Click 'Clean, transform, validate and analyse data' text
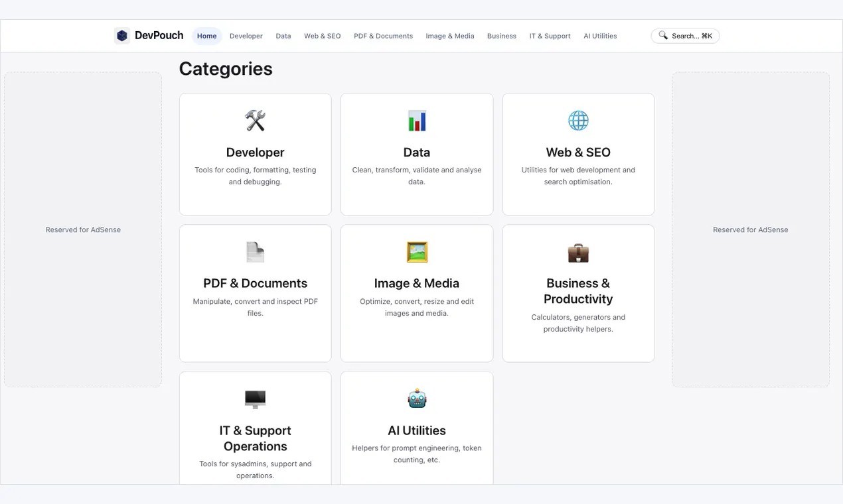This screenshot has height=504, width=843. [417, 176]
